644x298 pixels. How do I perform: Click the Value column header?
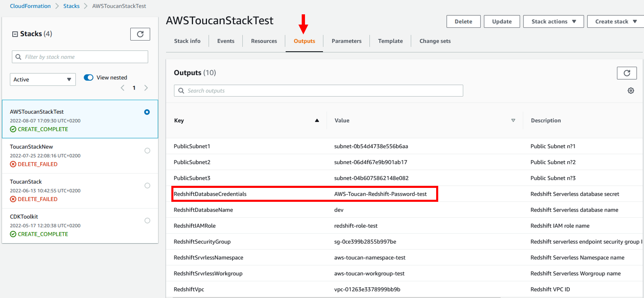342,120
